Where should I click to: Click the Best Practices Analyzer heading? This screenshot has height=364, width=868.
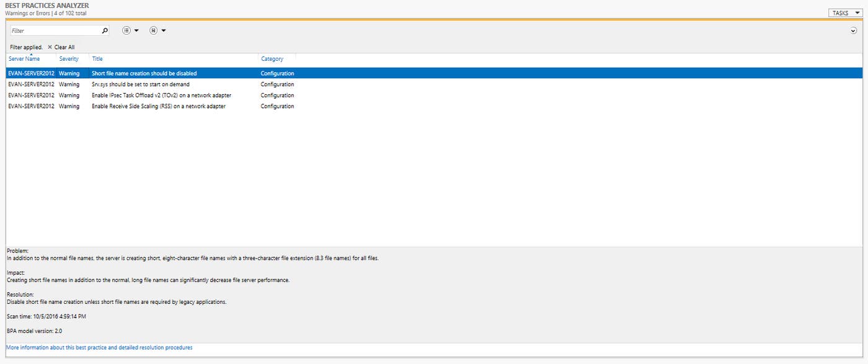point(46,6)
